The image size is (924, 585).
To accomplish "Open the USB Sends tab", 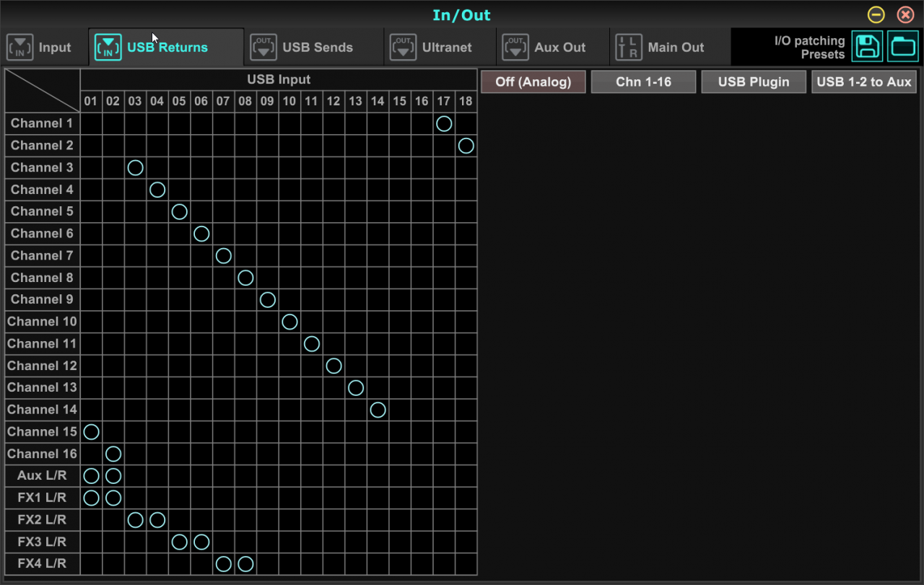I will point(314,48).
